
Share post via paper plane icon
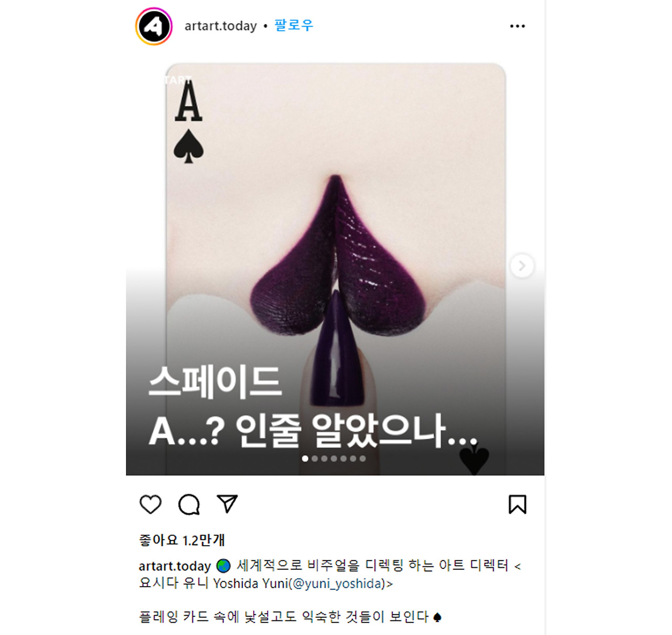click(x=227, y=504)
